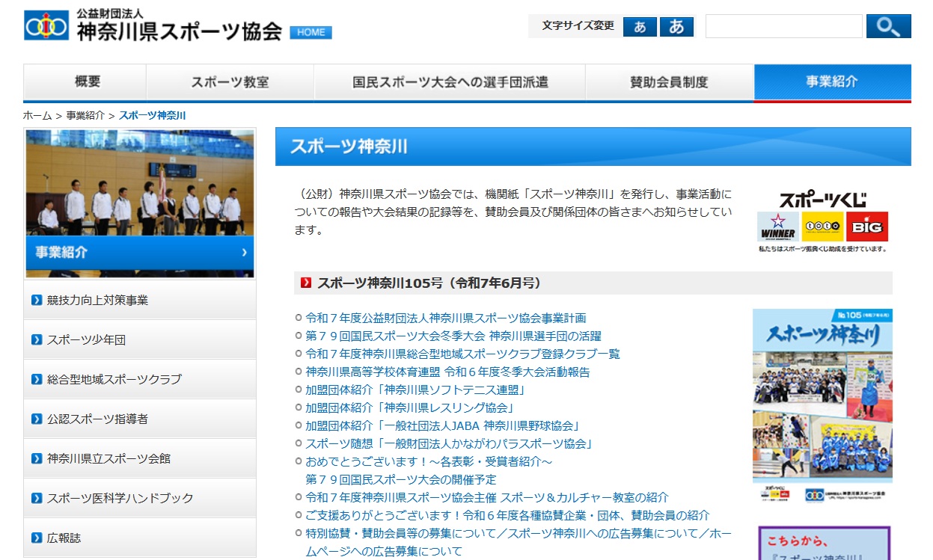
Task: Click the BIG lottery logo
Action: point(867,226)
